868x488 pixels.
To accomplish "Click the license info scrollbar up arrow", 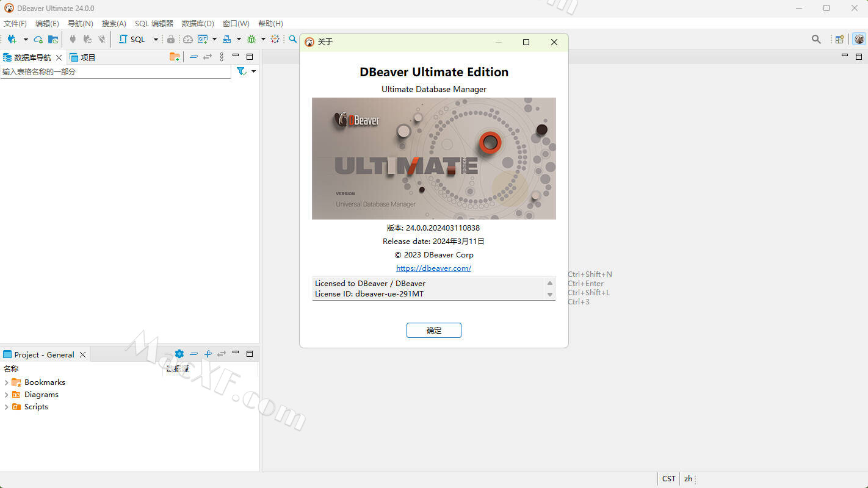I will coord(550,283).
